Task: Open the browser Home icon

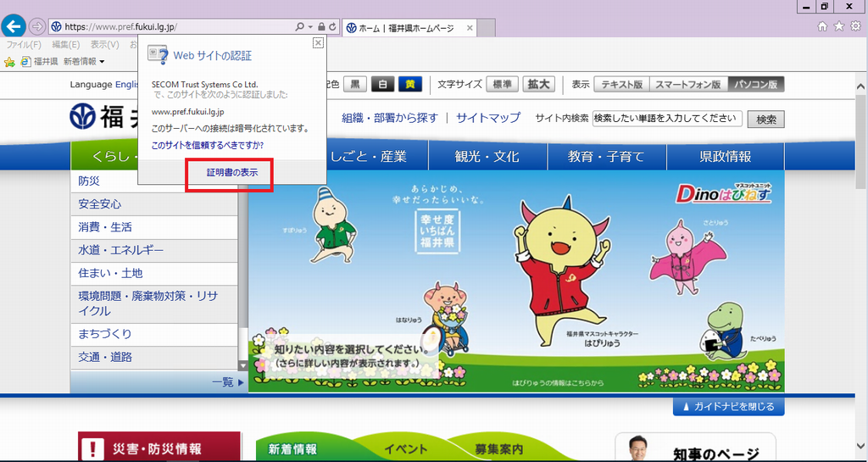Action: click(822, 26)
